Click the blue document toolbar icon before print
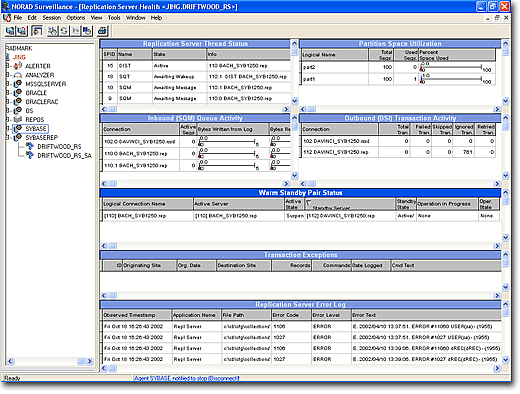 [x=87, y=31]
